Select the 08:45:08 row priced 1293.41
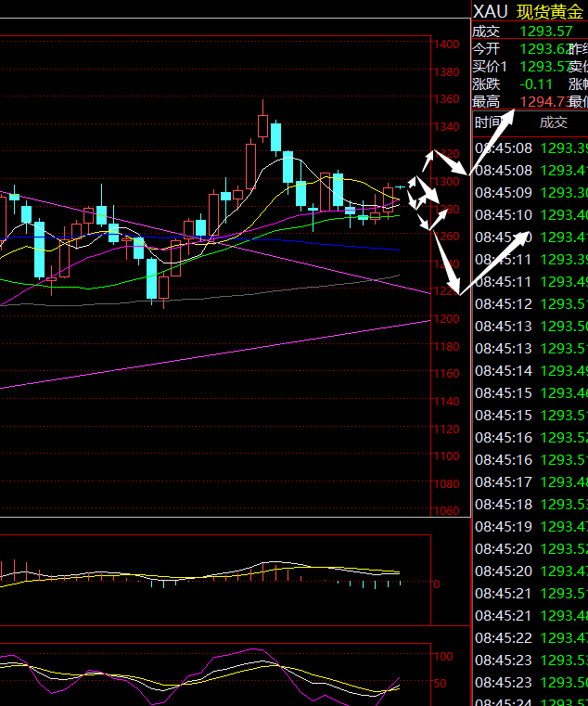The width and height of the screenshot is (588, 706). coord(530,171)
